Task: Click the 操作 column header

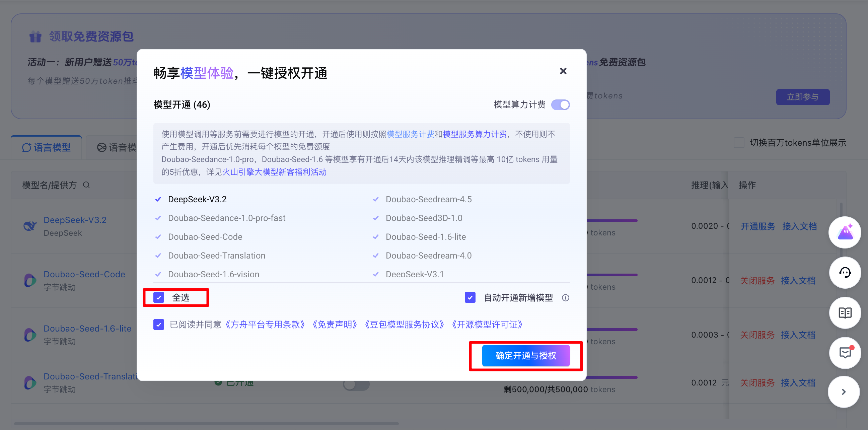Action: 747,185
